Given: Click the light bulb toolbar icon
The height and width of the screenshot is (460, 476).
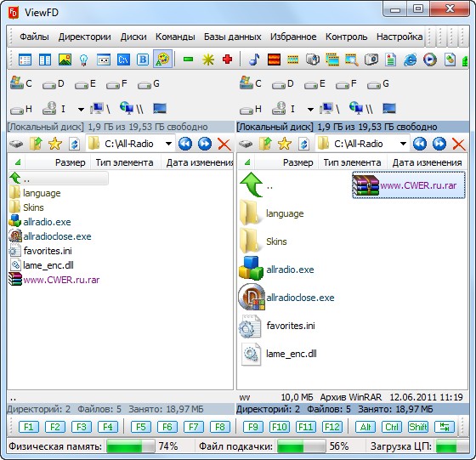Looking at the screenshot, I should pyautogui.click(x=84, y=60).
